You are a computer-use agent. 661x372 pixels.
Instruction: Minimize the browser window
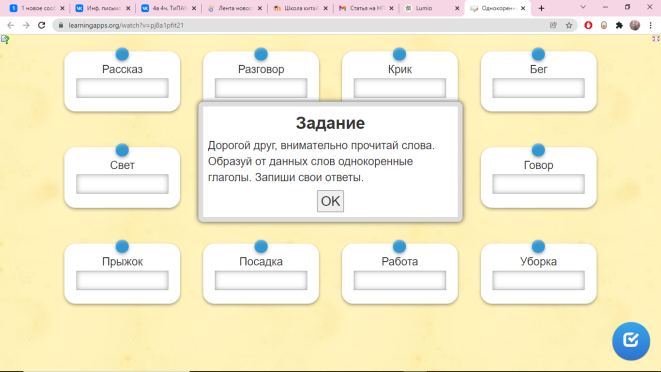(x=605, y=7)
